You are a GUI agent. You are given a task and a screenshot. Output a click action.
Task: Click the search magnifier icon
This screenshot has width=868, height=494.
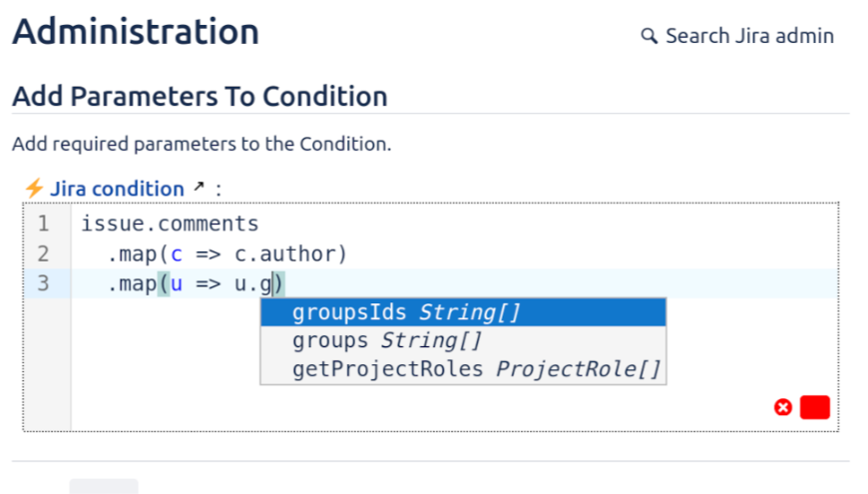tap(650, 36)
